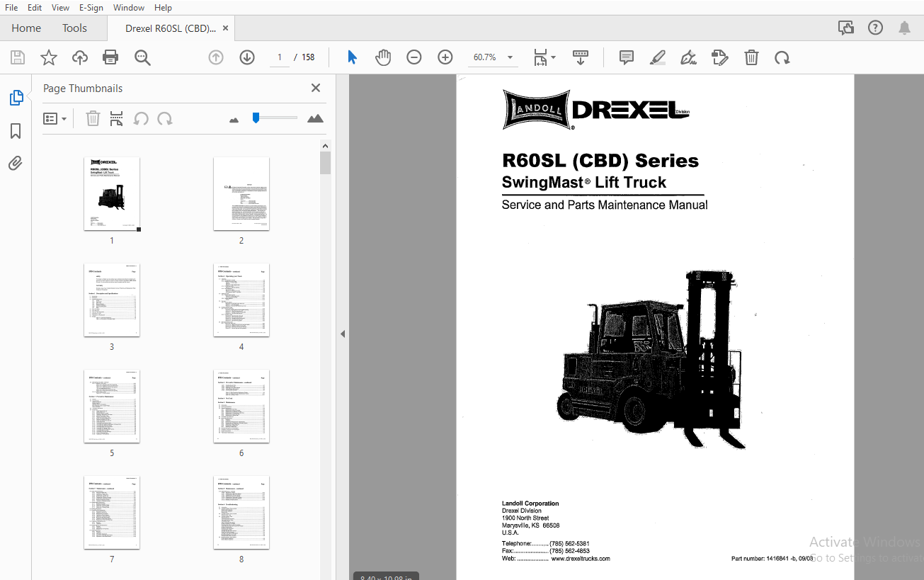The image size is (924, 580).
Task: Delete with the toolbar trash icon
Action: click(751, 57)
